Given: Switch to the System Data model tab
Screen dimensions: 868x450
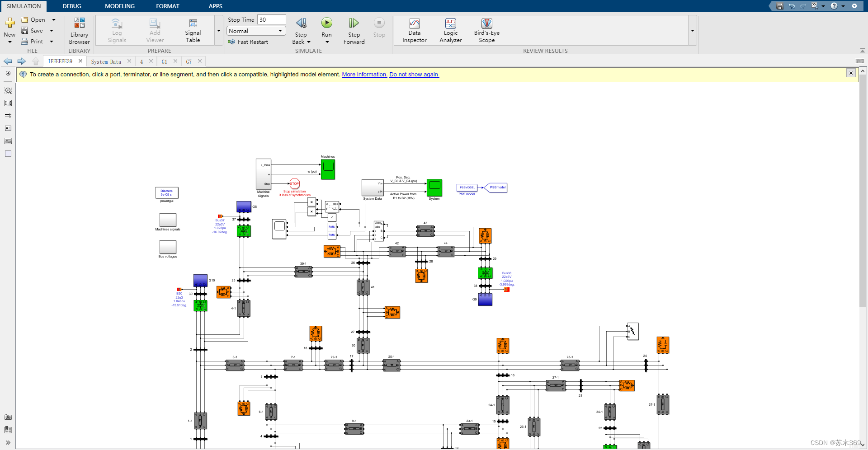Looking at the screenshot, I should [x=106, y=61].
